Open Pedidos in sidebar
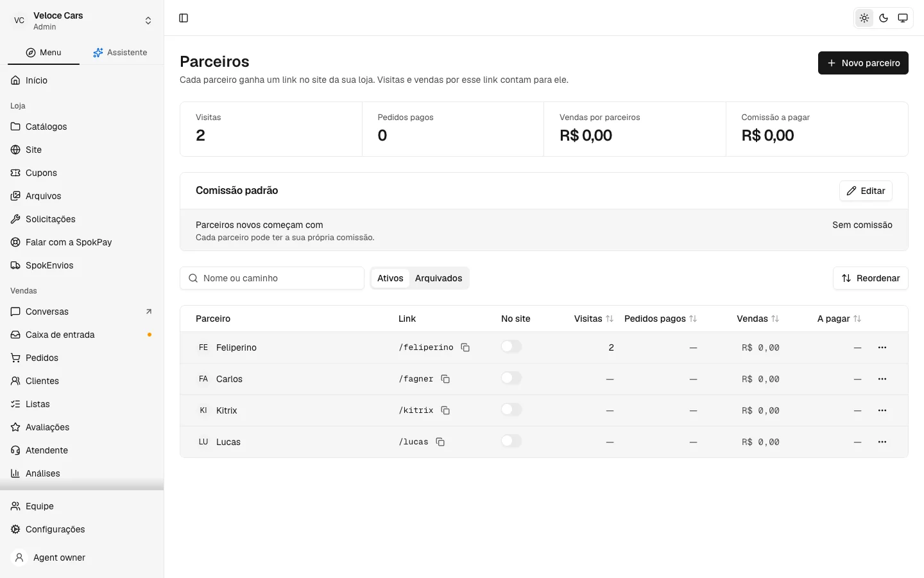Screen dimensions: 924x578 tap(82, 358)
